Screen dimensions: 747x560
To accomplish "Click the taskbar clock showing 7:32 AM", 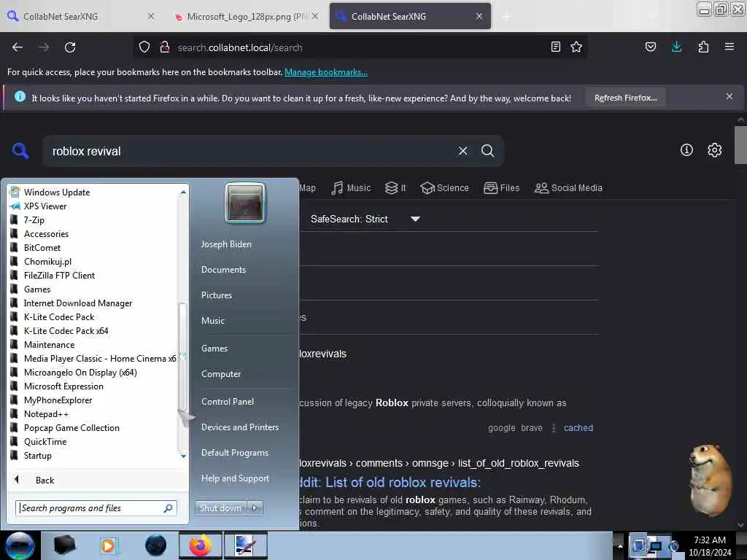I will point(709,546).
